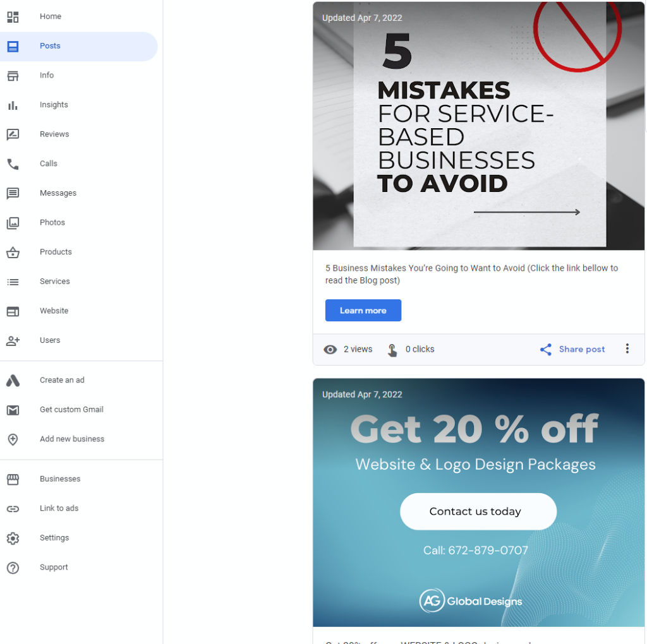Click the Get custom Gmail icon
Viewport: 647px width, 644px height.
pos(13,410)
